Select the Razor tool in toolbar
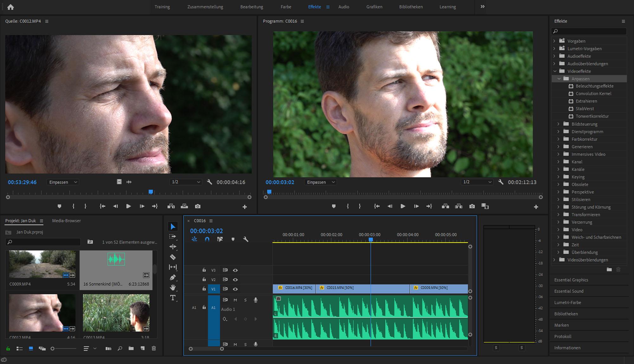The width and height of the screenshot is (634, 364). pyautogui.click(x=173, y=257)
